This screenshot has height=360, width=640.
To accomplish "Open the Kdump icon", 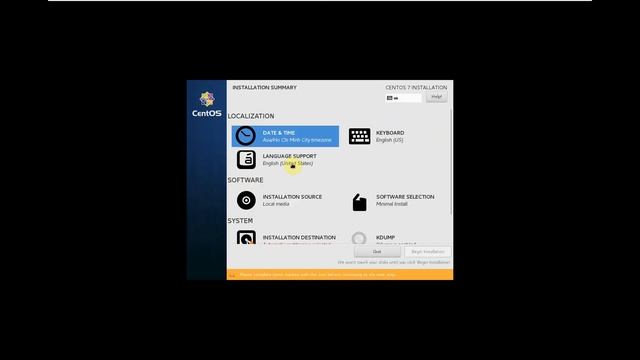I will coord(359,238).
